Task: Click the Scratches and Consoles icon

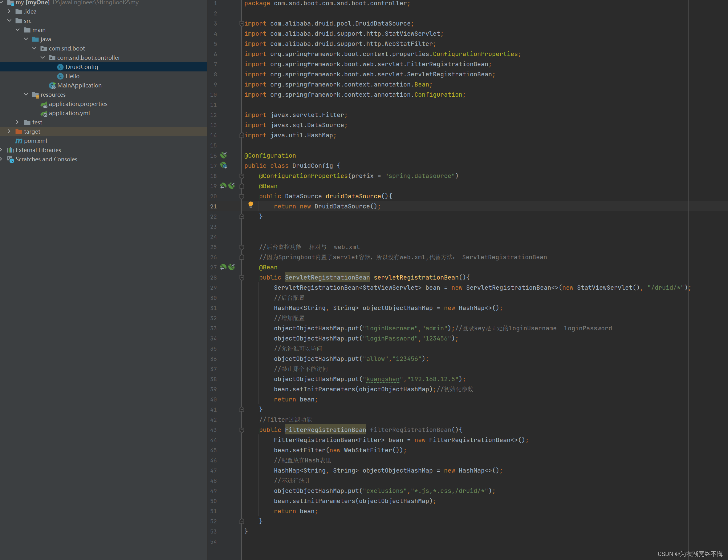Action: [10, 159]
